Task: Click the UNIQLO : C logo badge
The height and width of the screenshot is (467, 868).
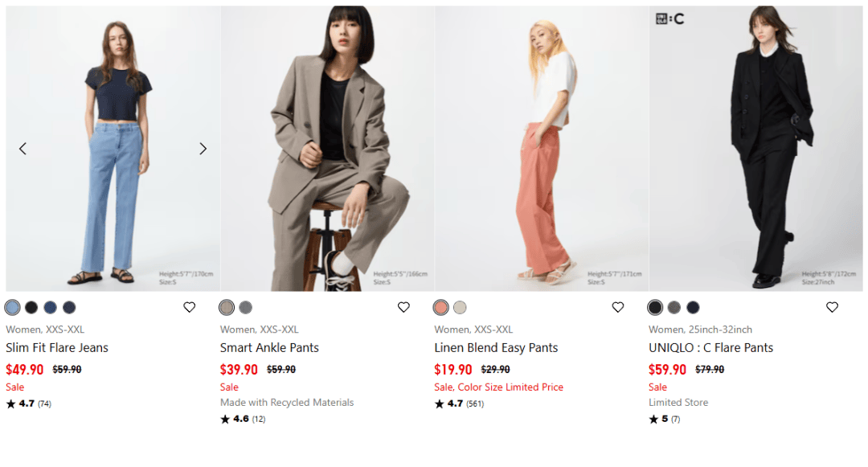Action: pos(669,18)
